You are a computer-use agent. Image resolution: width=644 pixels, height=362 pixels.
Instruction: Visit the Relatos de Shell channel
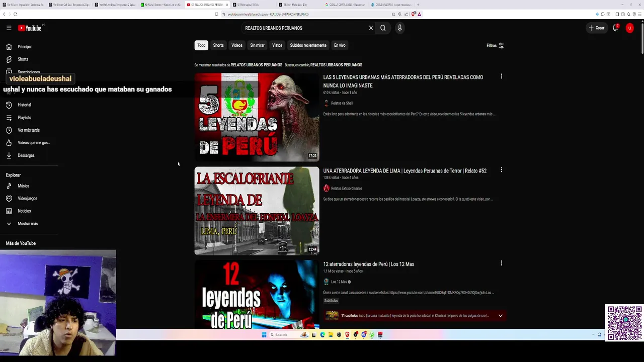[342, 103]
